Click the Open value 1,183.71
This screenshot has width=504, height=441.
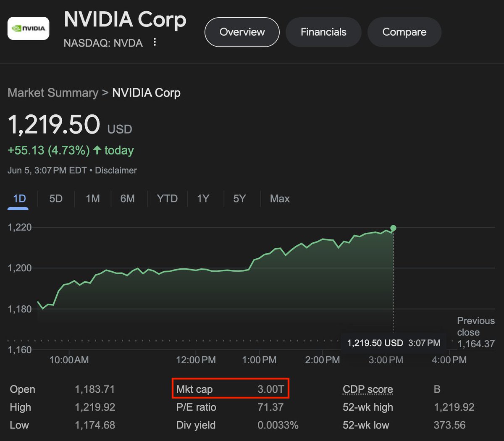click(95, 389)
